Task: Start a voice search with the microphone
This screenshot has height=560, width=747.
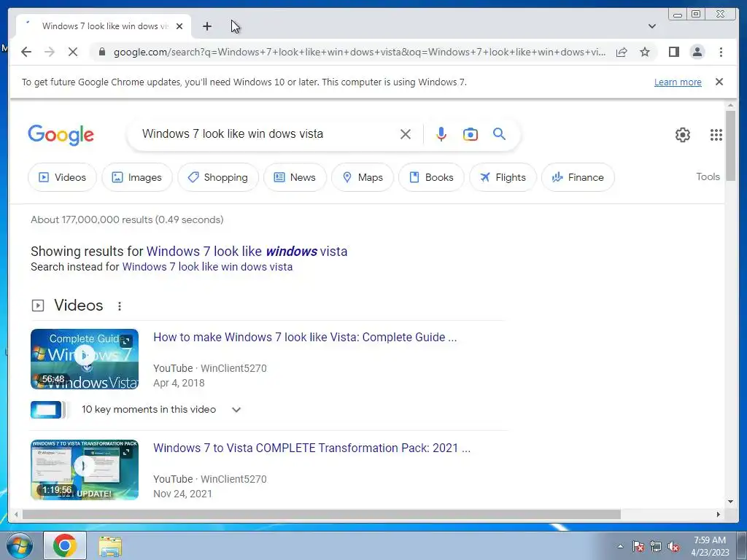Action: click(441, 134)
